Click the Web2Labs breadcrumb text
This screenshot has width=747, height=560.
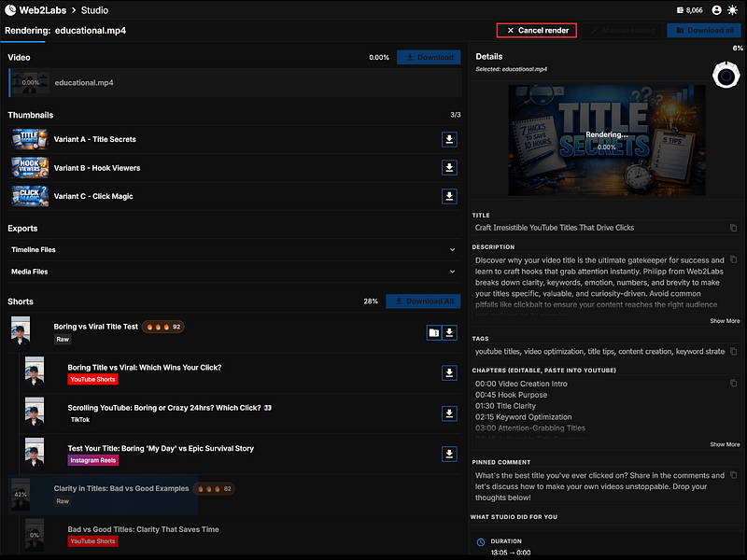click(x=43, y=10)
